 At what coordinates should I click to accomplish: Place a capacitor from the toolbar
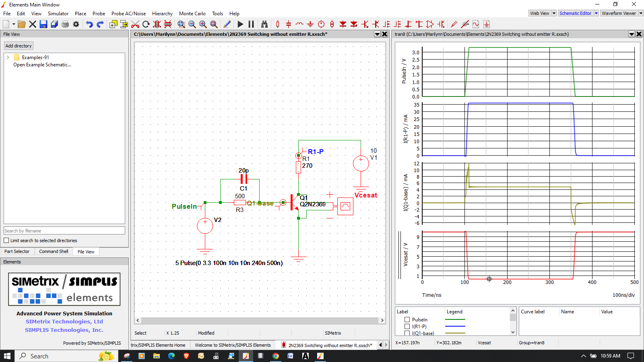click(289, 24)
